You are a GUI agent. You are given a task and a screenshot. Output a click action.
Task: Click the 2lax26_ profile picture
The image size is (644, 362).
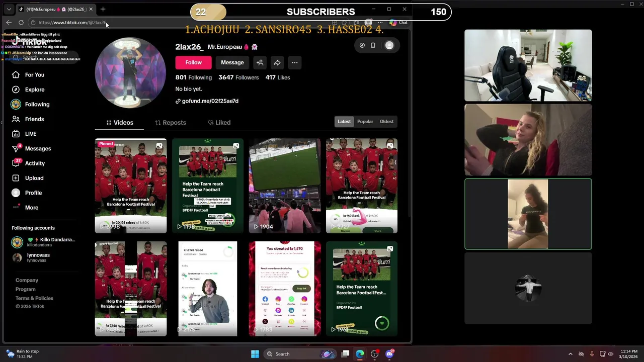(130, 73)
